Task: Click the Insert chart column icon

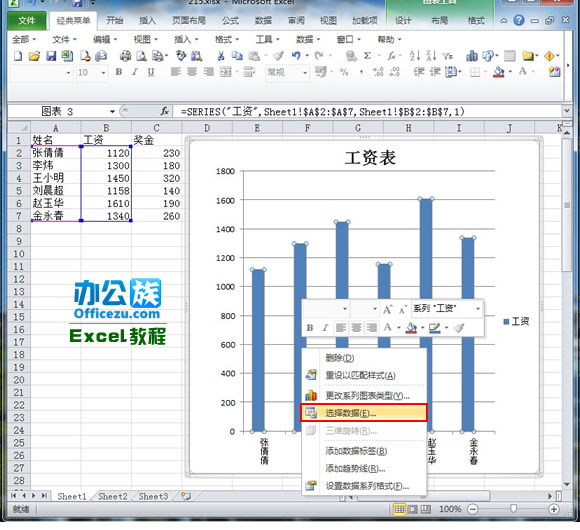Action: 472,56
